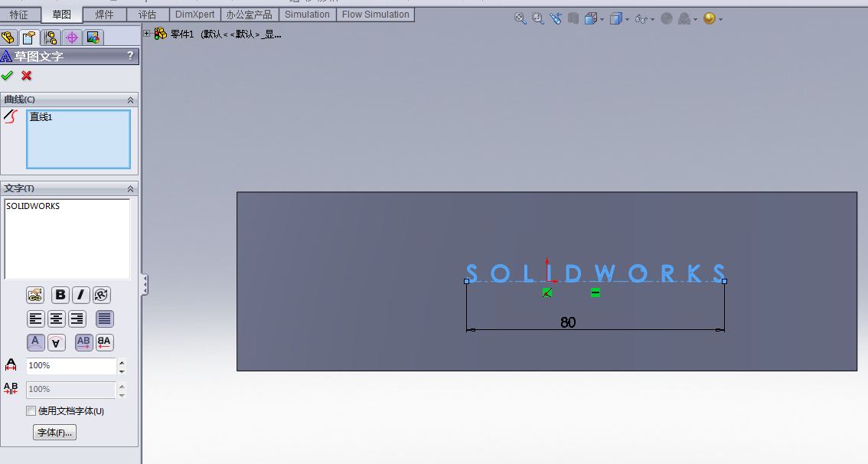Viewport: 868px width, 464px height.
Task: Click the 80 dimension in sketch
Action: (x=568, y=322)
